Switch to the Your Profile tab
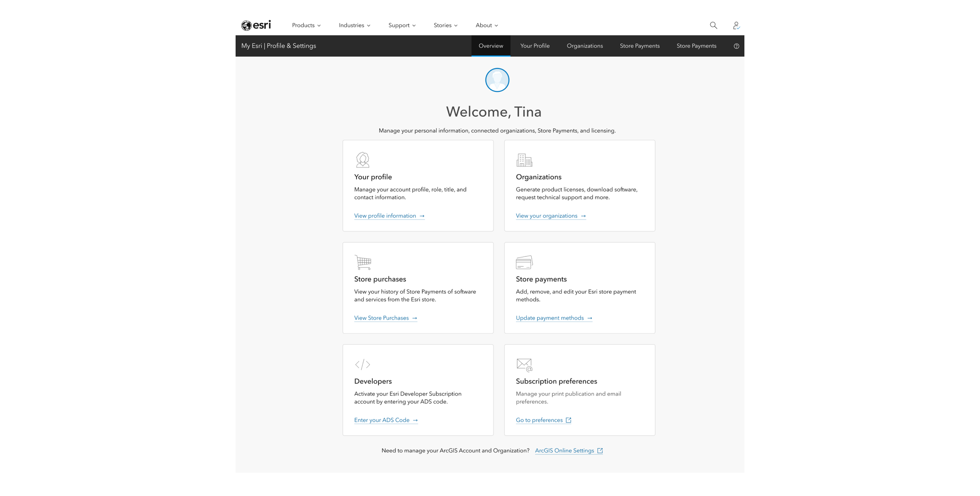980x496 pixels. [535, 46]
